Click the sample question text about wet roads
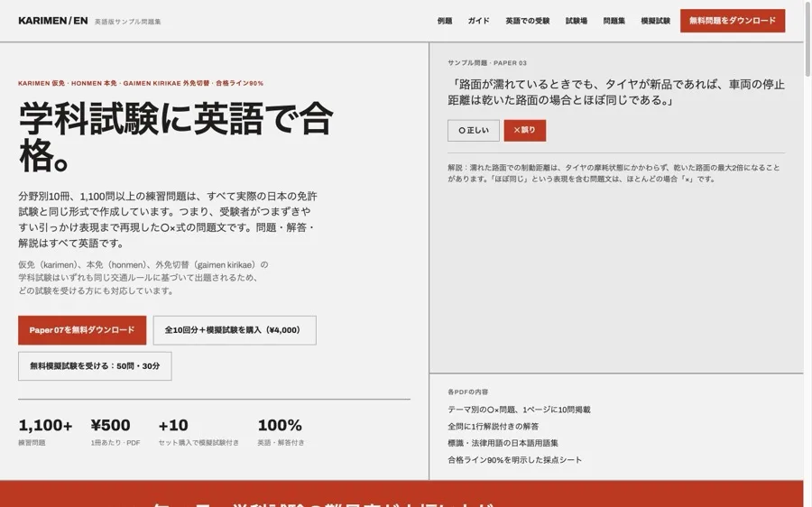Screen dimensions: 812x507 click(x=615, y=92)
